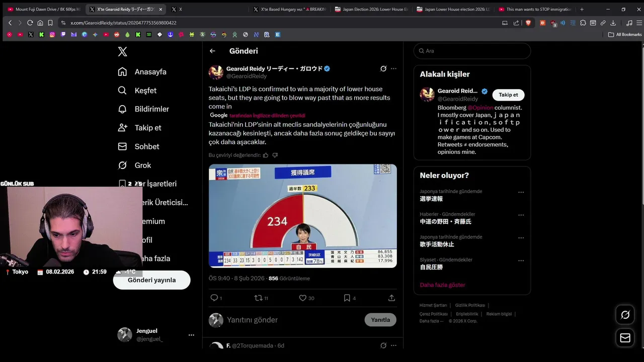Screen dimensions: 644x362
Task: Open the browser hamburger main menu
Action: click(x=639, y=23)
